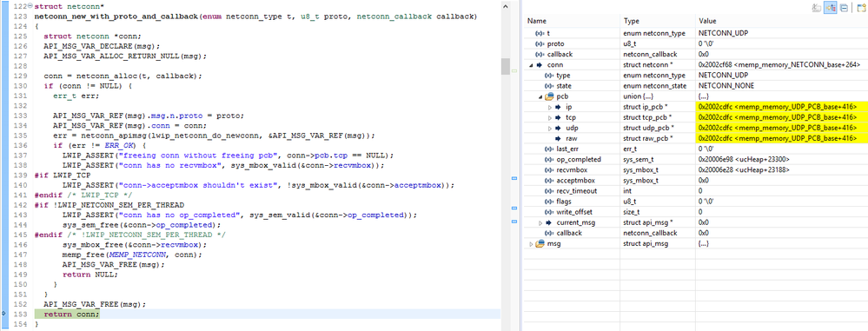Click the Open New View icon
Viewport: 868px width, 331px height.
861,8
